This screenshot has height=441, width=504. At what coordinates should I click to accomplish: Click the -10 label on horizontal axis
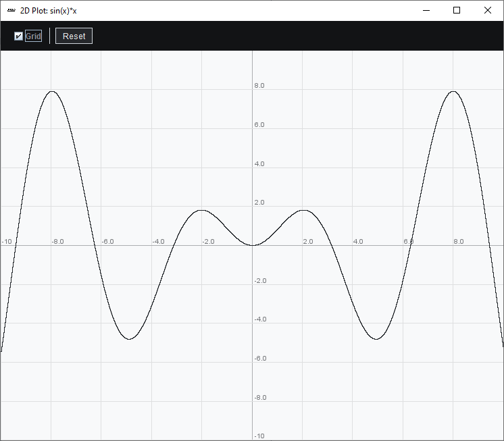7,242
